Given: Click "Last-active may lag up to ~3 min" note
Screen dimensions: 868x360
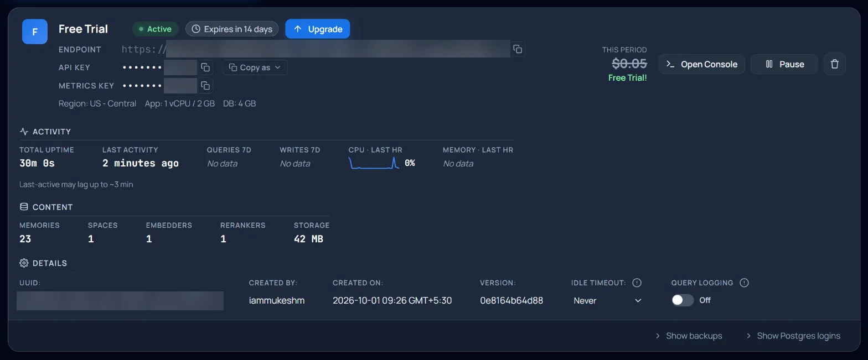Looking at the screenshot, I should [76, 185].
